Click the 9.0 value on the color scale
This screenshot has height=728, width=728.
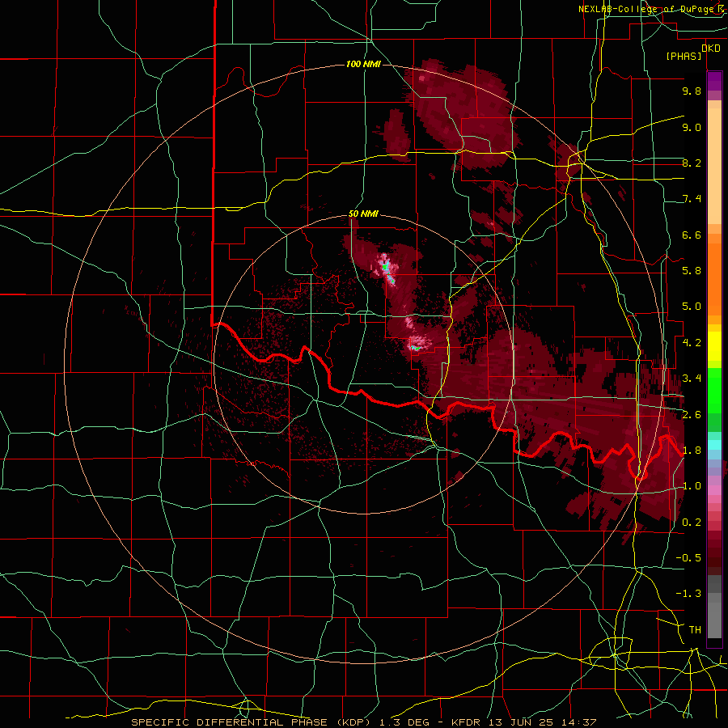point(692,127)
